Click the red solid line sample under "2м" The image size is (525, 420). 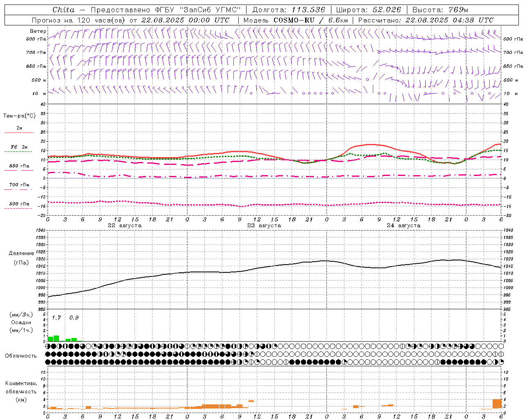19,132
